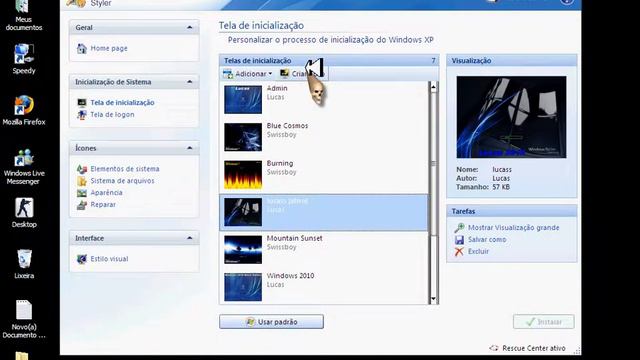
Task: Click the floppy disk Salvar como icon
Action: tap(459, 240)
